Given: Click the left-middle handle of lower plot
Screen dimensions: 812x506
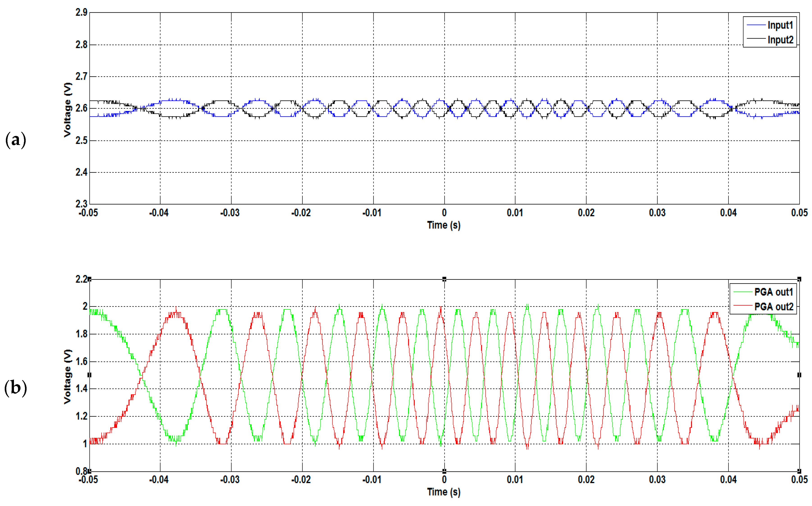Looking at the screenshot, I should [89, 375].
